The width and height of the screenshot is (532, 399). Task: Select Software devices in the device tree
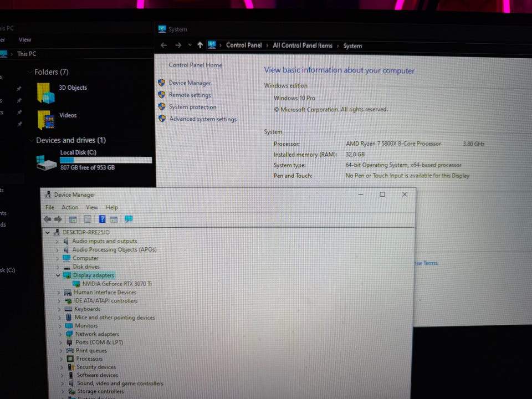[98, 375]
